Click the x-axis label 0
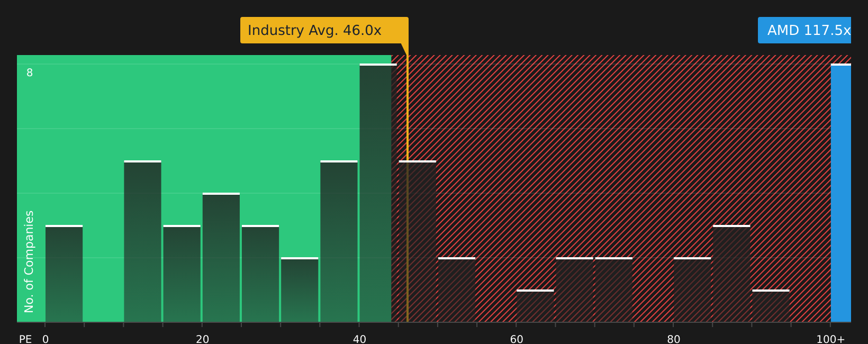The width and height of the screenshot is (868, 344). (x=46, y=339)
